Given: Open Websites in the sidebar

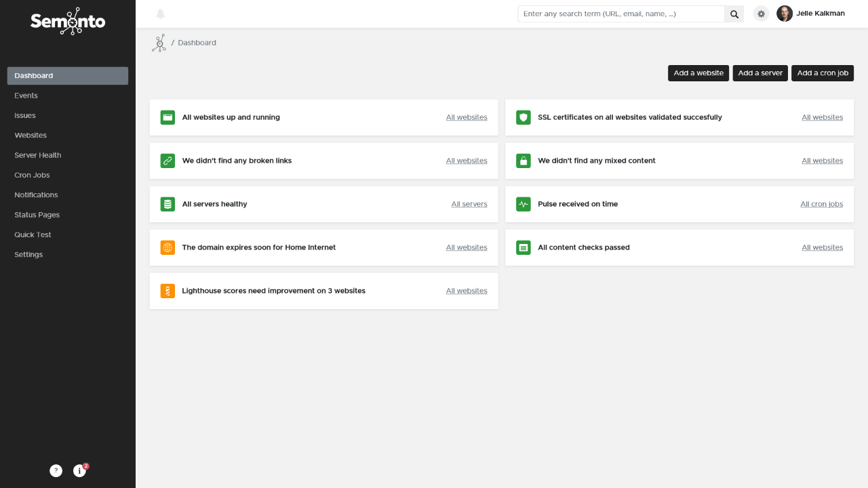Looking at the screenshot, I should coord(68,136).
